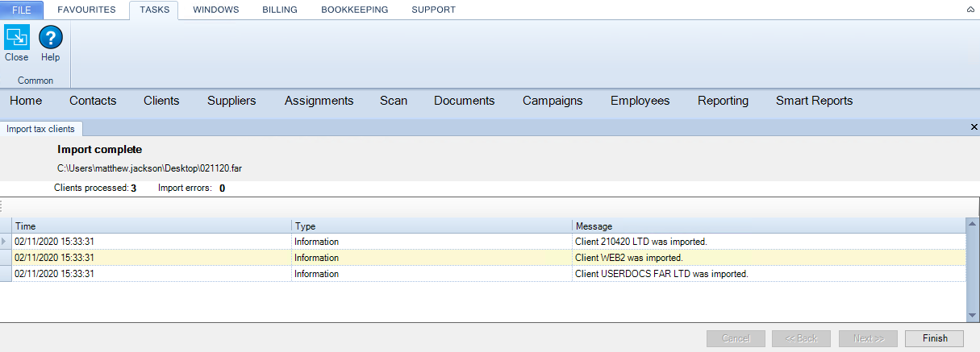The width and height of the screenshot is (980, 352).
Task: Go to the SUPPORT ribbon tab
Action: [433, 10]
